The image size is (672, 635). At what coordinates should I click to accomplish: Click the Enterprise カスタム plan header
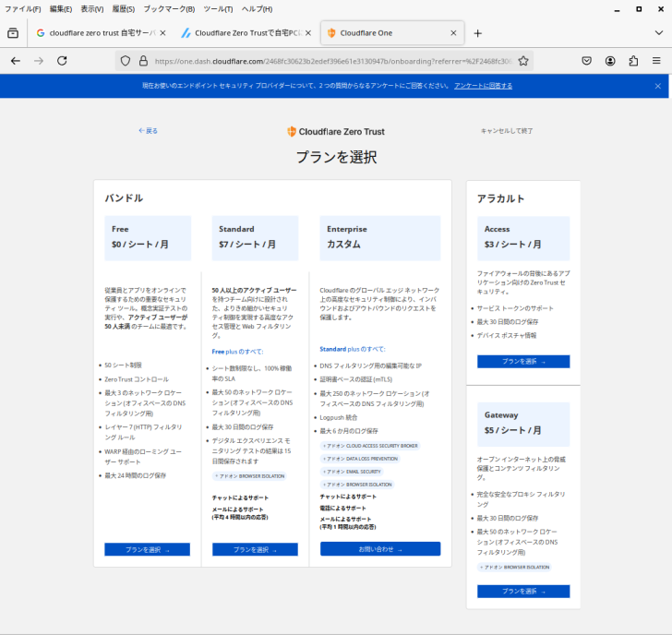(380, 238)
